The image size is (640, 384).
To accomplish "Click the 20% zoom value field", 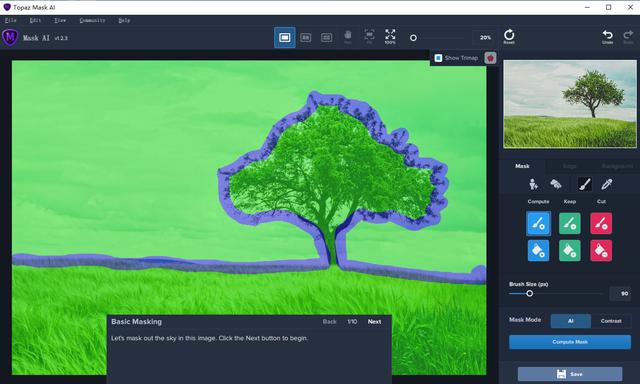I will 484,38.
